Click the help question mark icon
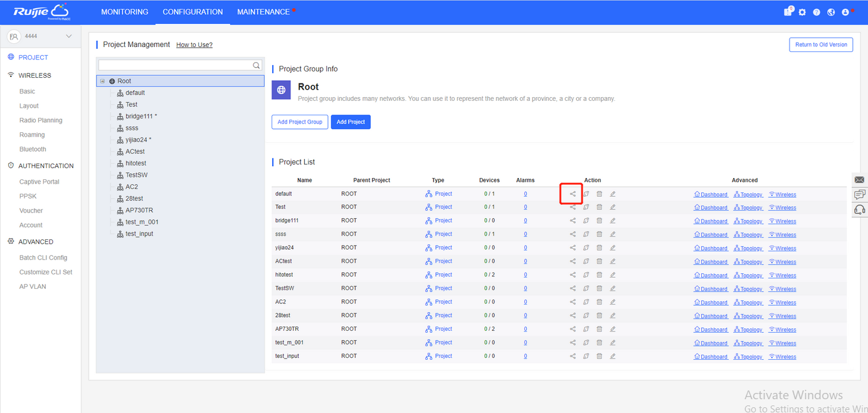868x413 pixels. coord(817,12)
